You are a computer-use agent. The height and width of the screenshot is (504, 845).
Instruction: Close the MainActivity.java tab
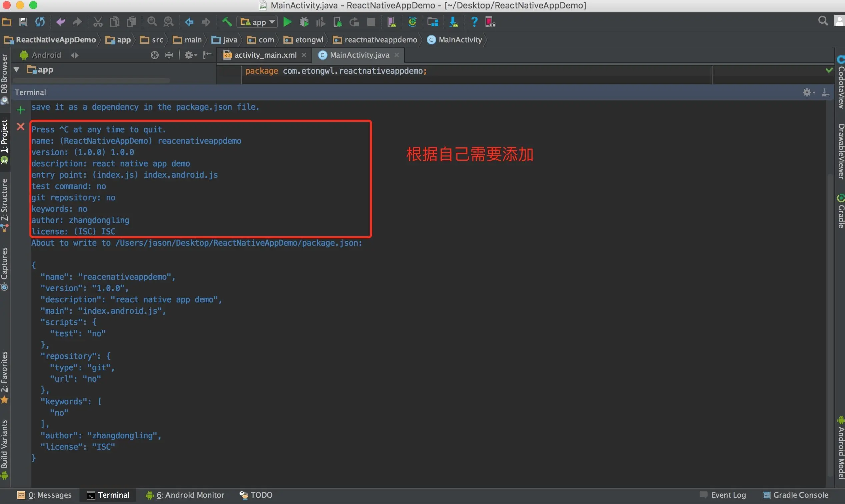tap(396, 55)
